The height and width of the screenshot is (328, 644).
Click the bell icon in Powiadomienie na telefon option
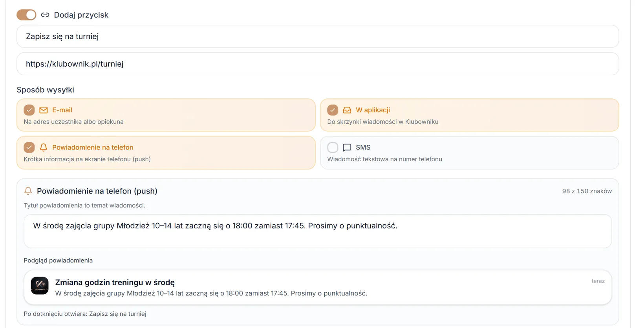click(x=44, y=147)
